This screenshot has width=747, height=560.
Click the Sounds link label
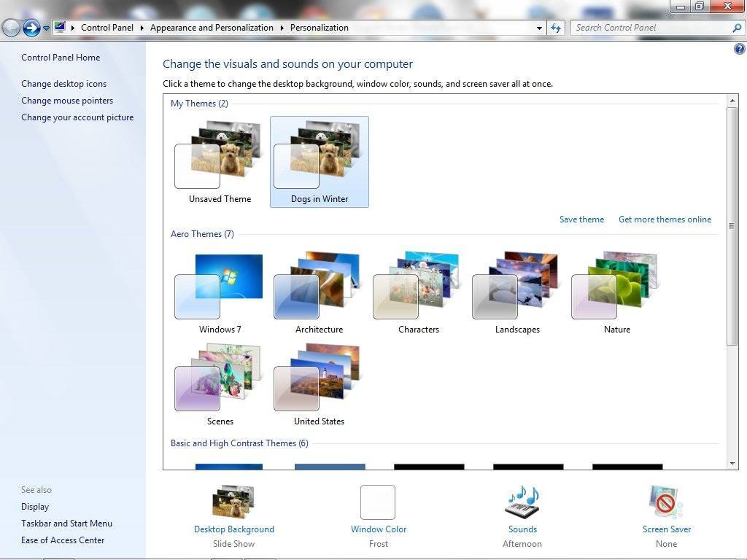click(x=522, y=529)
